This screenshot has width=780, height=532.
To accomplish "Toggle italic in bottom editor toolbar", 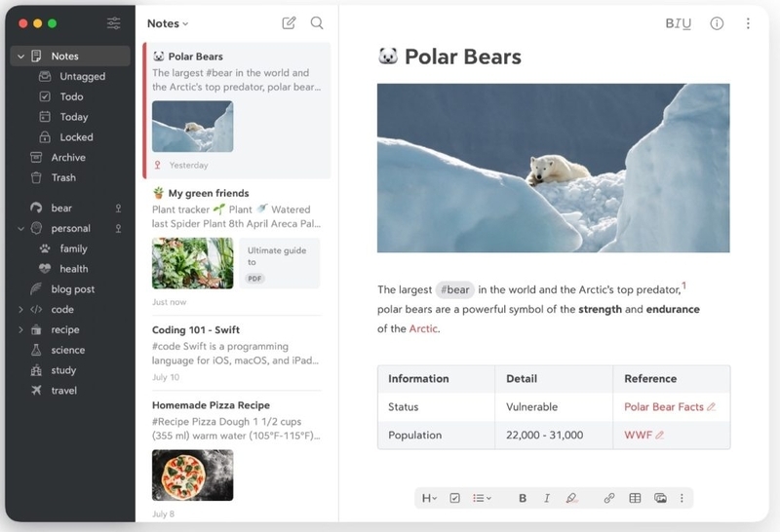I will pyautogui.click(x=547, y=498).
